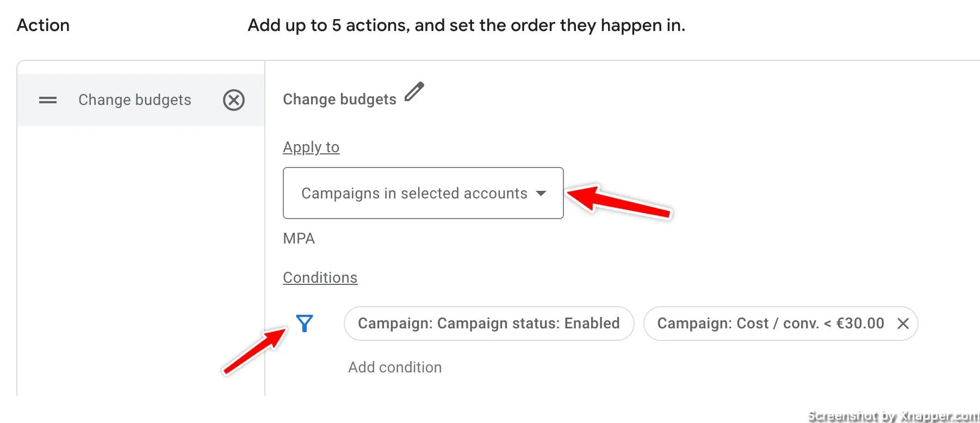Viewport: 980px width, 423px height.
Task: Click the Conditions underlined label
Action: coord(320,278)
